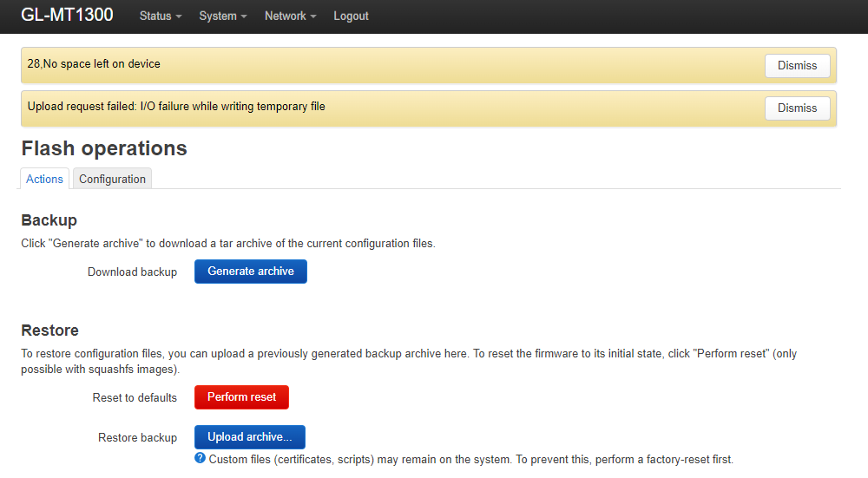Click the Restore section heading

(49, 331)
